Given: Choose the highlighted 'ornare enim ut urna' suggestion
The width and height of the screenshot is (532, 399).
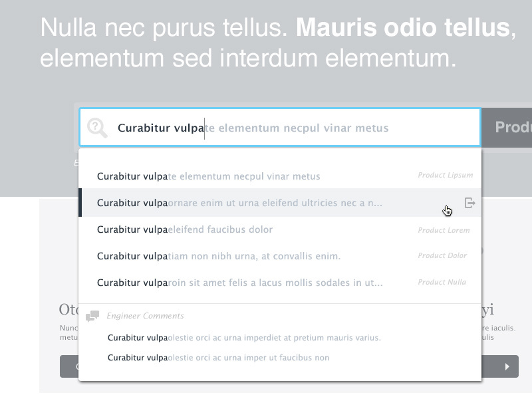Looking at the screenshot, I should 240,203.
